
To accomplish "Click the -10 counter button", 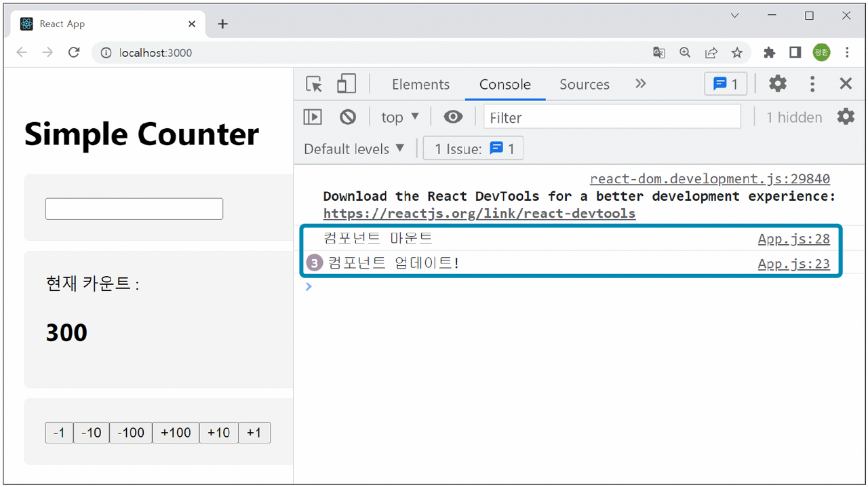I will 91,433.
